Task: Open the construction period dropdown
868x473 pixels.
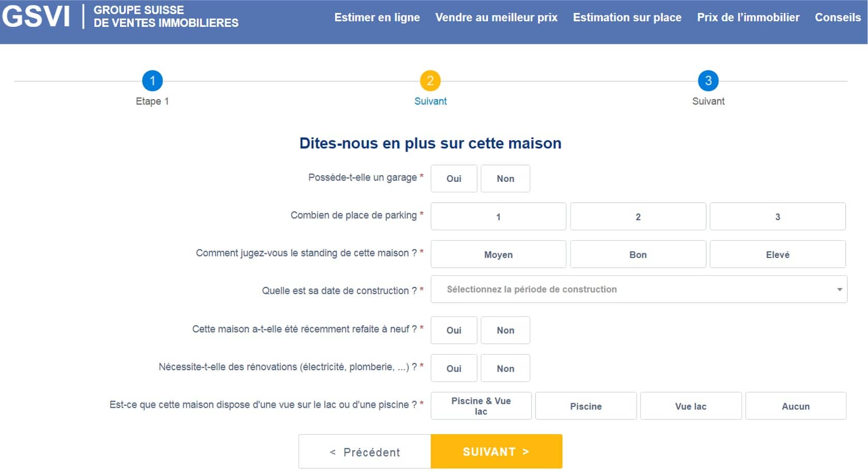Action: [x=638, y=289]
